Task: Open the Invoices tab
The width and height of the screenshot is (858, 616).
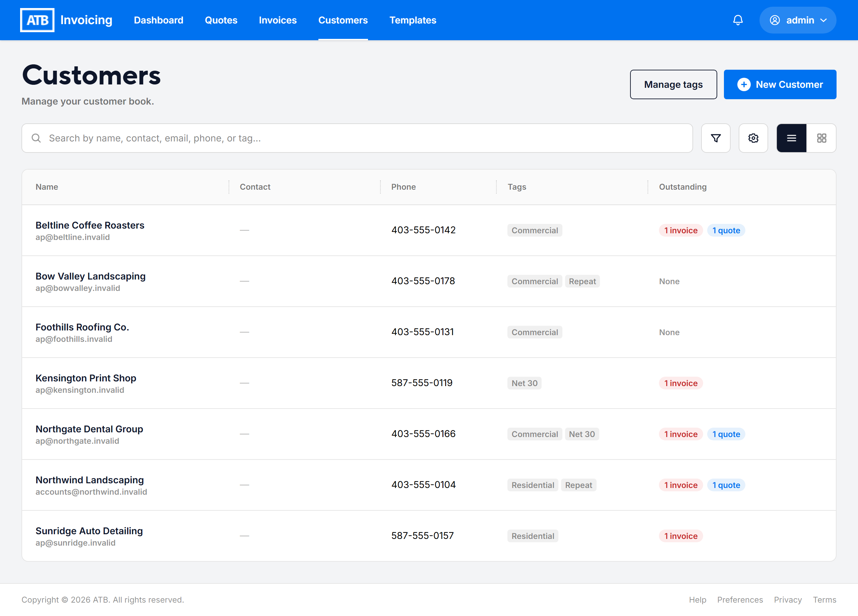Action: pos(278,20)
